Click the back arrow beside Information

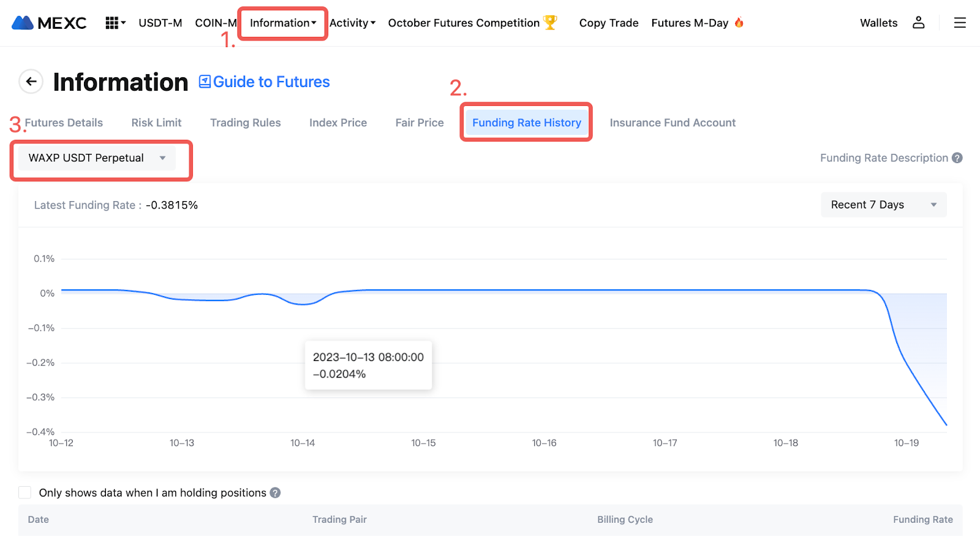coord(31,82)
